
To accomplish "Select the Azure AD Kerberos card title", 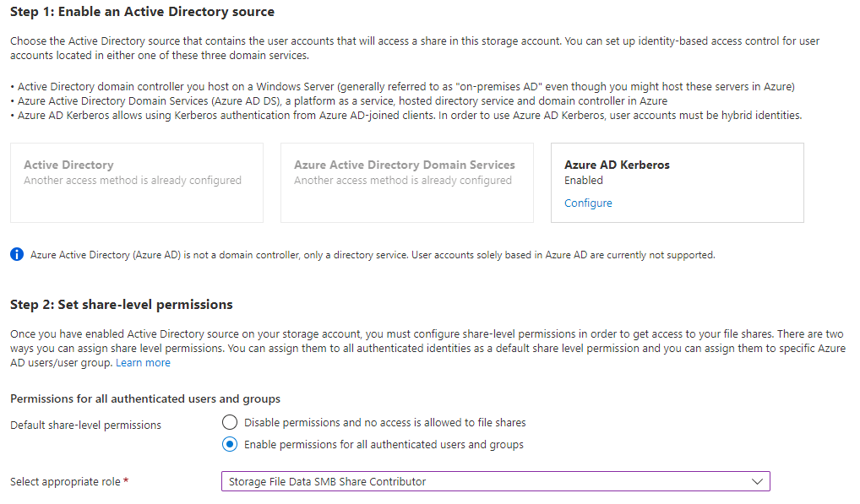I will point(617,165).
